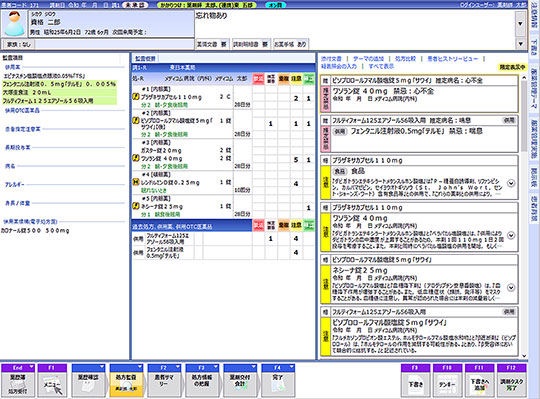Click the yellow icon beside ワソラン錠40mg

(136, 158)
